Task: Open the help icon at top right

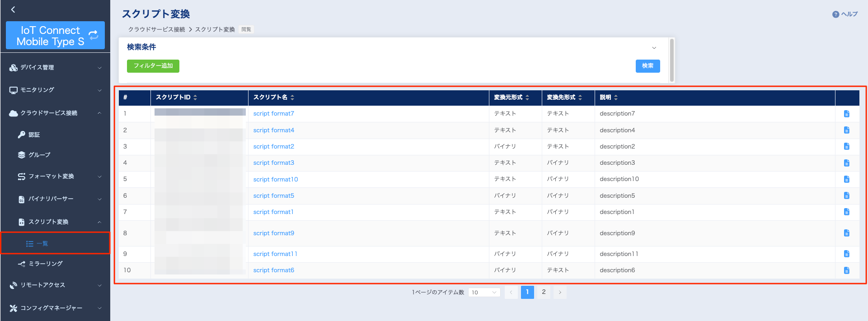Action: tap(835, 14)
